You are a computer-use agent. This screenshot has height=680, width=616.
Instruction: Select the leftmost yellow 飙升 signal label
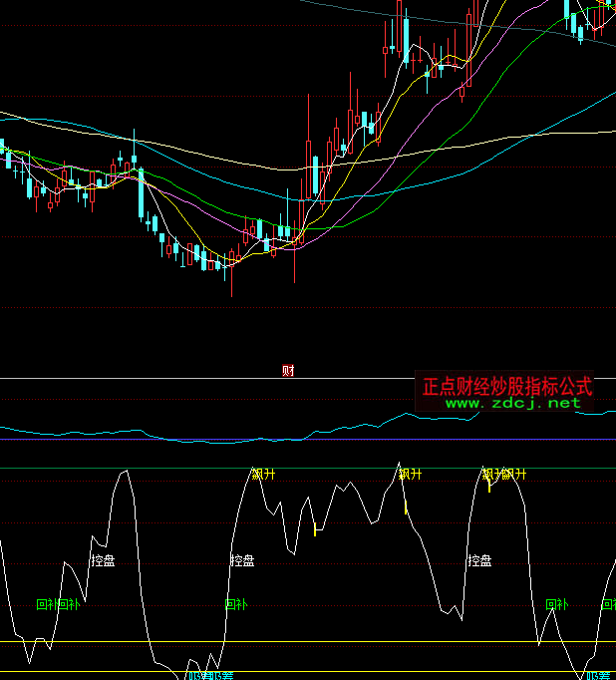[x=263, y=474]
